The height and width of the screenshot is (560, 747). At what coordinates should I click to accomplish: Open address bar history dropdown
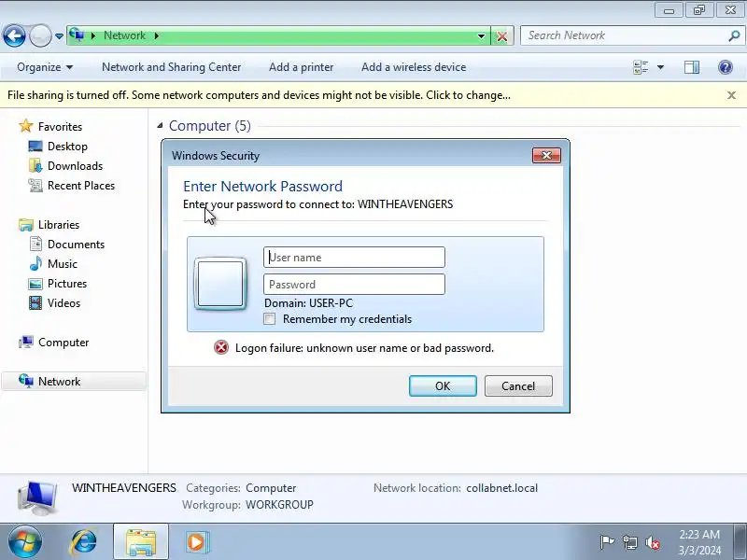481,36
